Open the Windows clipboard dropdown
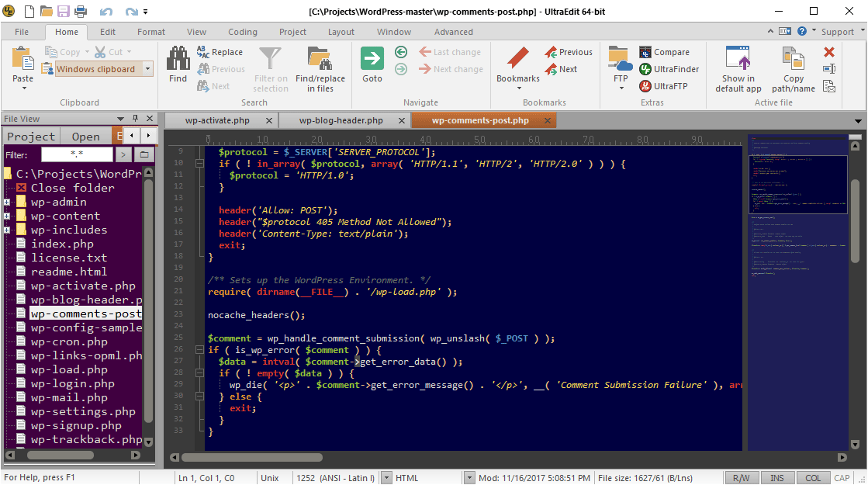The height and width of the screenshot is (485, 868). pyautogui.click(x=147, y=69)
